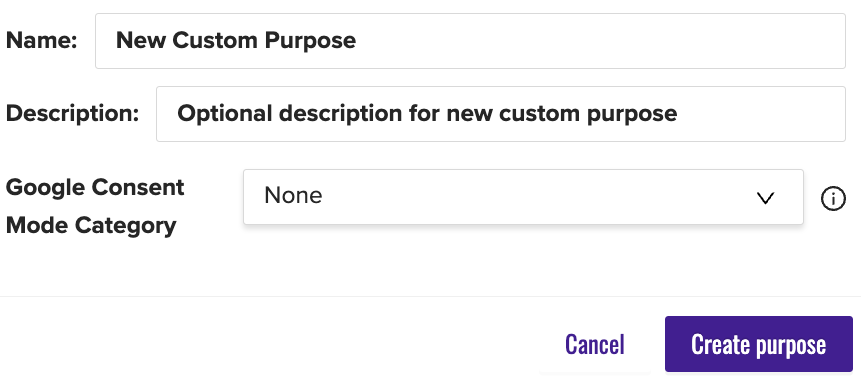Place cursor in the description placeholder text
861x379 pixels.
[427, 114]
